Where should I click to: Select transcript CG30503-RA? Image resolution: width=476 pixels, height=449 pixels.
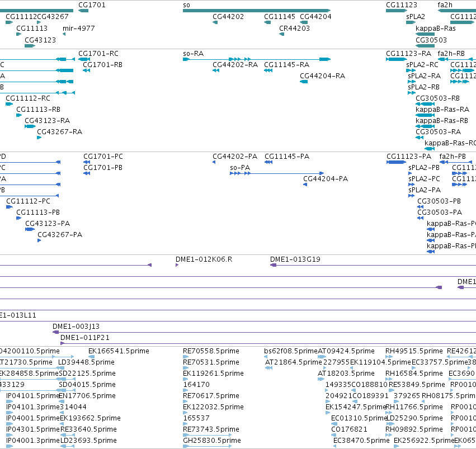click(x=438, y=131)
